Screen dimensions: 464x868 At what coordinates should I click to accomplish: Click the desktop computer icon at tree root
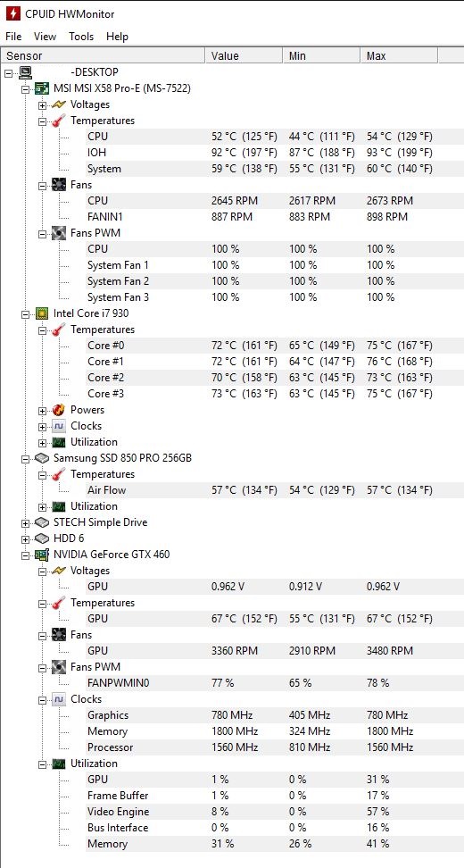pos(26,72)
